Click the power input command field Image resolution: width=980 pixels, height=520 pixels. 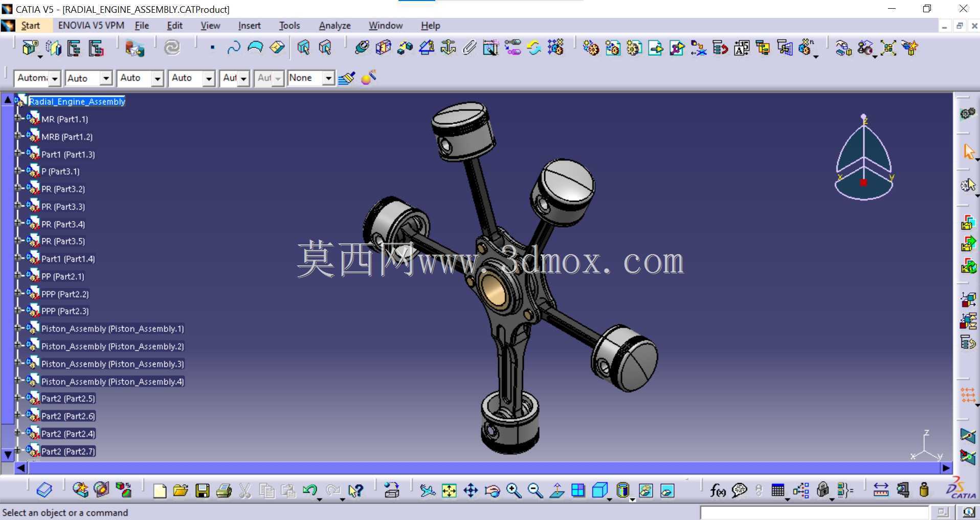(814, 512)
